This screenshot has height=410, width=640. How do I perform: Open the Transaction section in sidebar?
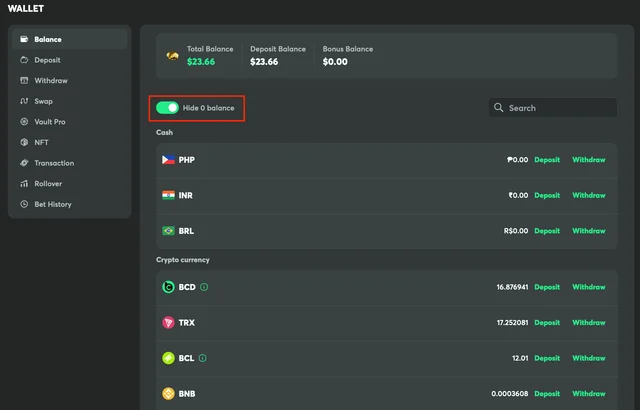point(69,163)
